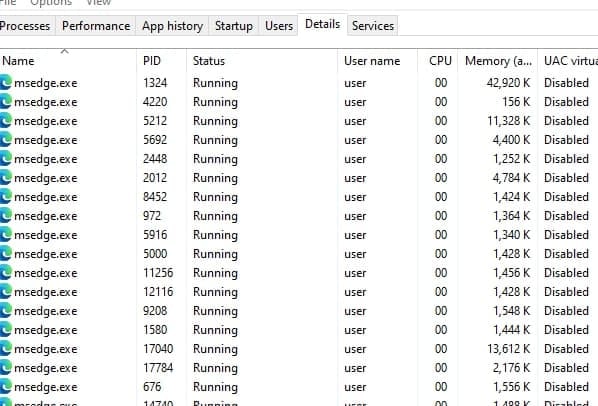Select the memory value 1,364 K

pyautogui.click(x=512, y=216)
